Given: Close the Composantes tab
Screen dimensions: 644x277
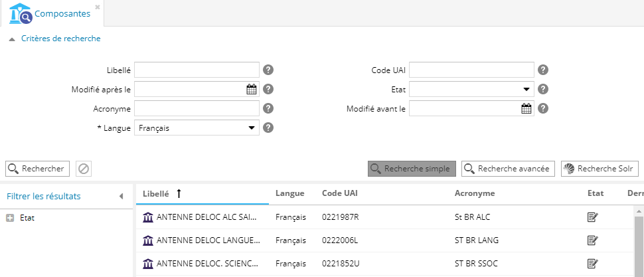Looking at the screenshot, I should click(x=98, y=7).
